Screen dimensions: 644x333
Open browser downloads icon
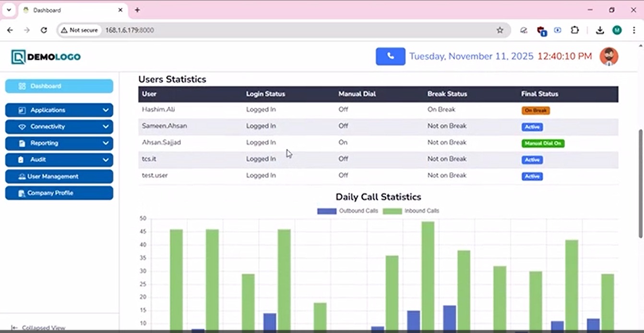[x=599, y=30]
